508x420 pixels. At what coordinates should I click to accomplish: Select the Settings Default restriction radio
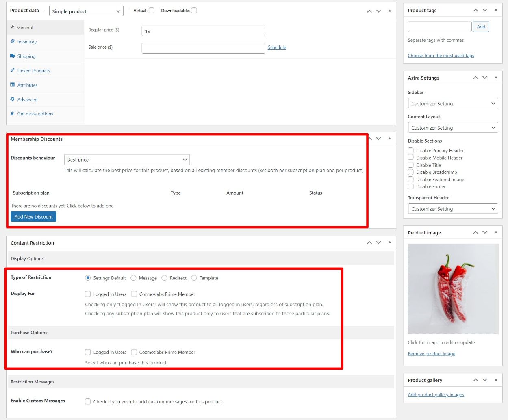pyautogui.click(x=88, y=278)
